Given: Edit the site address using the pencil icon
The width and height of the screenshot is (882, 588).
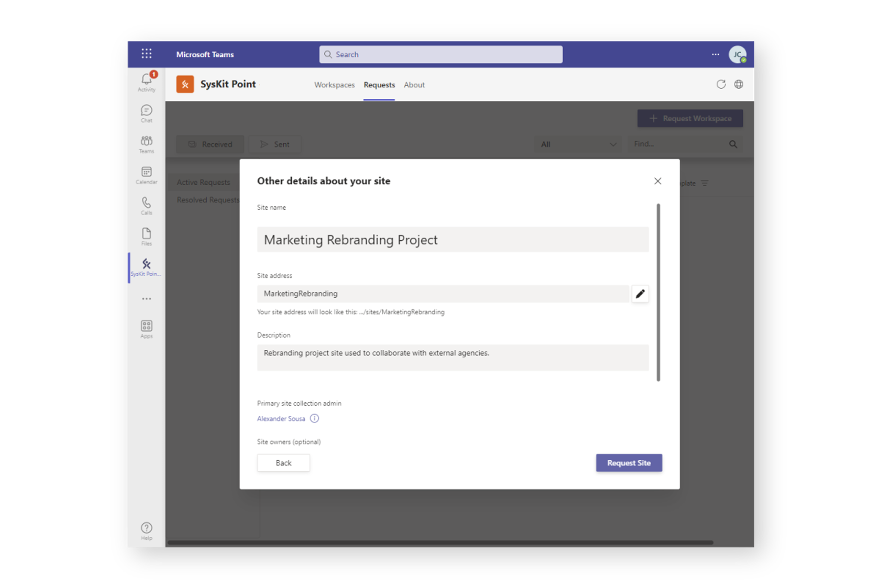Looking at the screenshot, I should pos(640,294).
